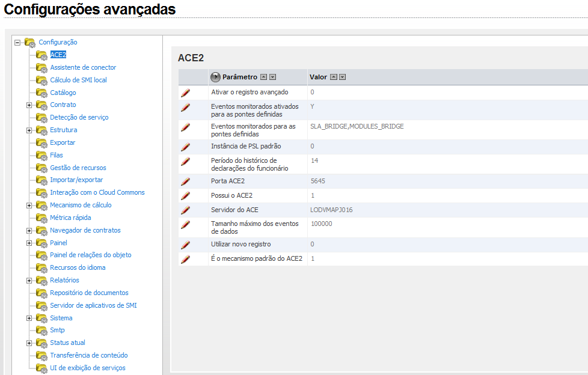The height and width of the screenshot is (375, 588).
Task: Open Cálculo de SMI local
Action: pos(78,80)
